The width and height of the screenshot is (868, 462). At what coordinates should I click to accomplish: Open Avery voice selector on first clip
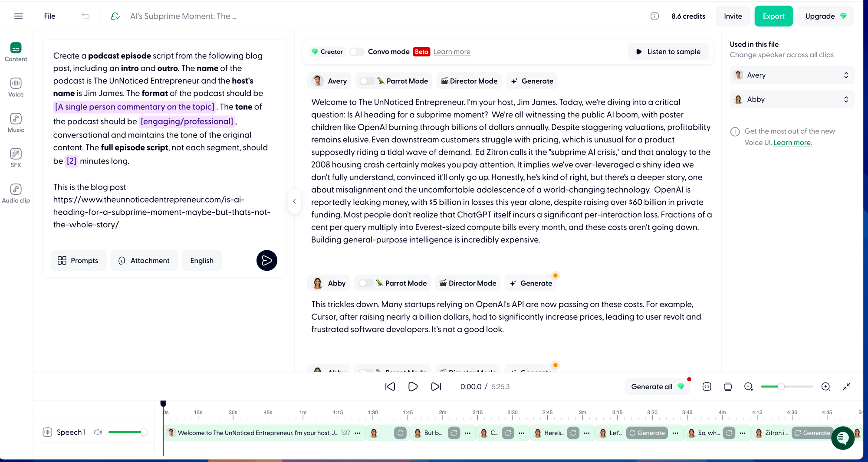329,81
